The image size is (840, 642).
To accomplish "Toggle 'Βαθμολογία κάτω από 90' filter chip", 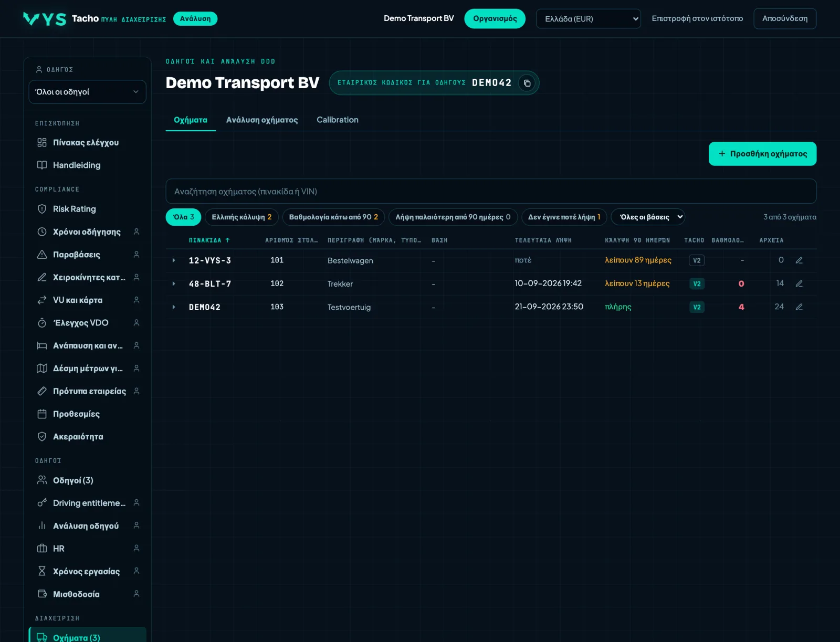I will (333, 217).
